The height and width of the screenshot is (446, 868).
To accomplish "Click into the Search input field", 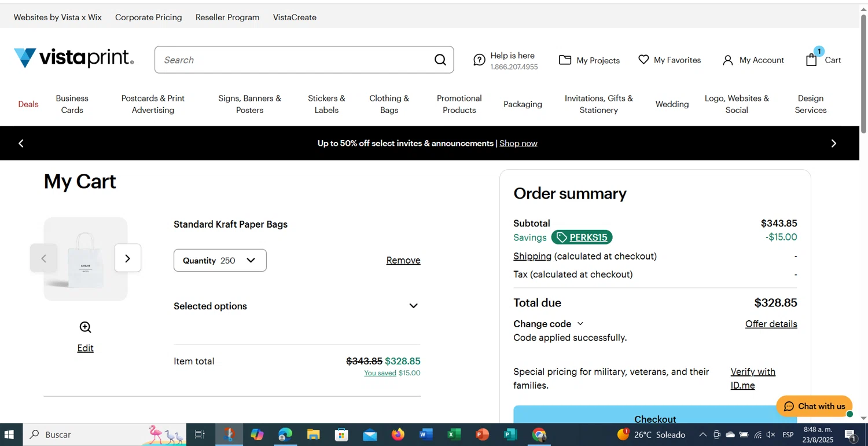I will click(x=295, y=60).
